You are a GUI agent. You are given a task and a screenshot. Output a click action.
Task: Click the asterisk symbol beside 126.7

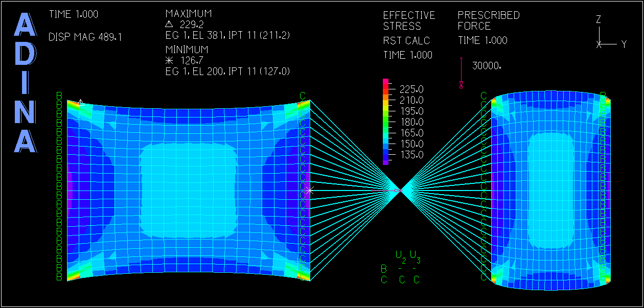170,61
